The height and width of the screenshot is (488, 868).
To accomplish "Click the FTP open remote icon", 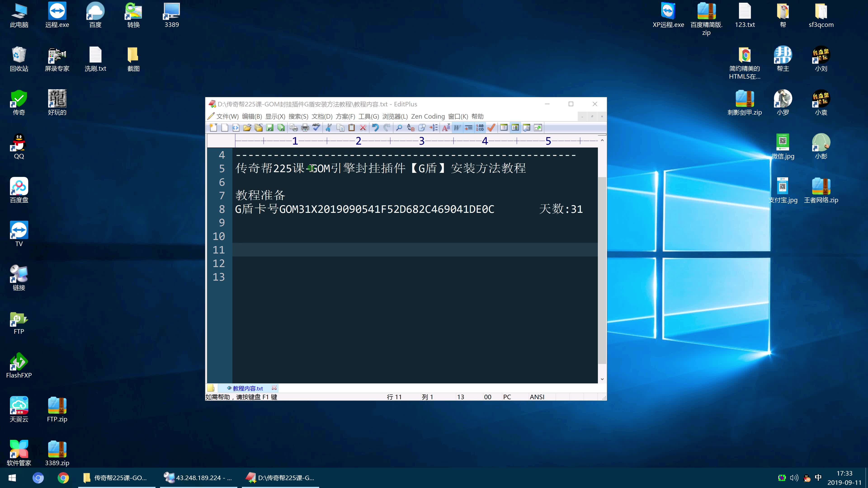I will [x=258, y=128].
